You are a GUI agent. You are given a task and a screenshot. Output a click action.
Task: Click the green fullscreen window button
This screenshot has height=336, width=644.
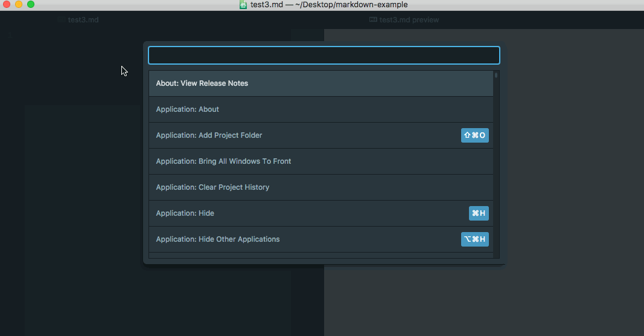click(x=31, y=4)
